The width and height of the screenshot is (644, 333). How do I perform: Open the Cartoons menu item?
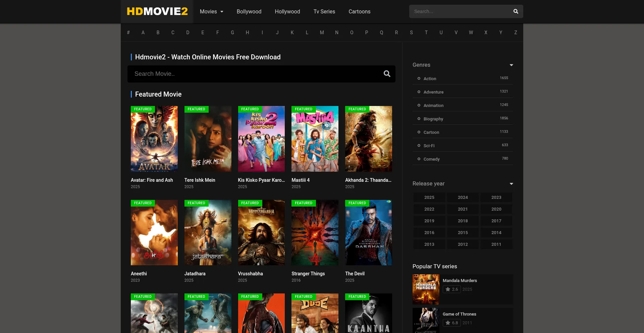[360, 11]
